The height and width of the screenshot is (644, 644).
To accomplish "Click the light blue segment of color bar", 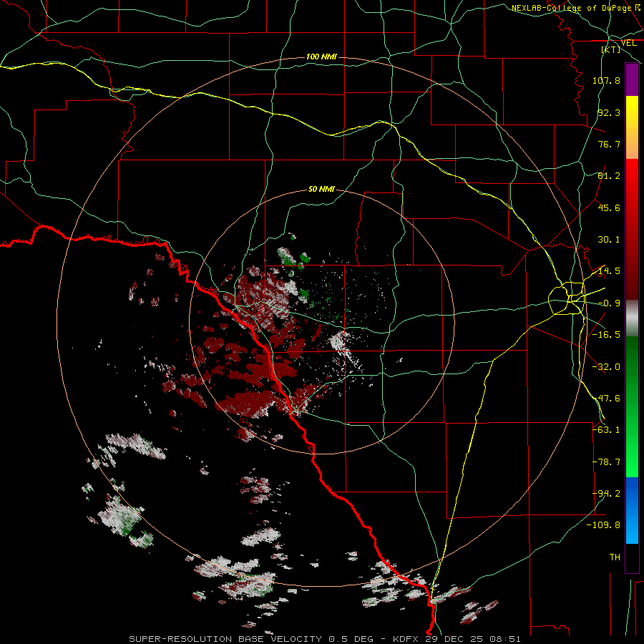I will tap(632, 510).
